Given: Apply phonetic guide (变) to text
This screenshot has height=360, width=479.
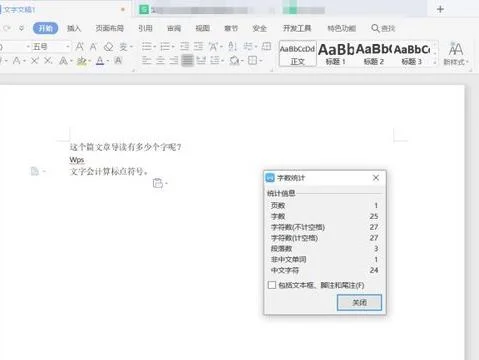Looking at the screenshot, I should pos(123,47).
